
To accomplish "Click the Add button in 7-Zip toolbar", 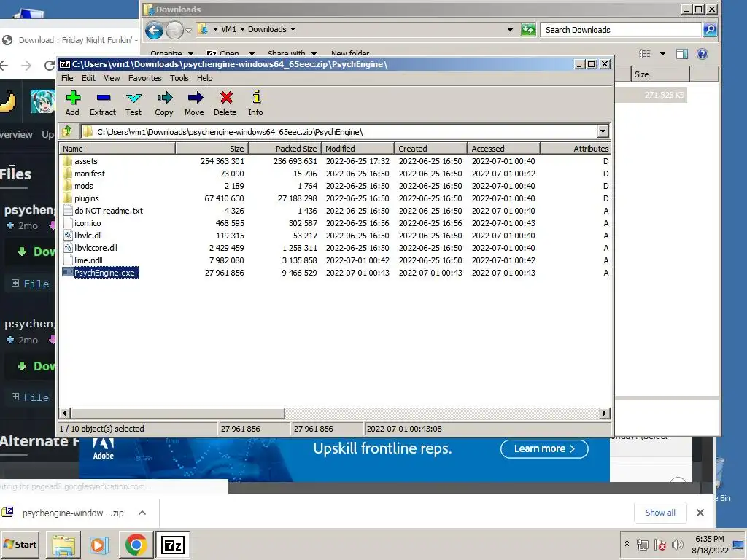I will pos(72,104).
